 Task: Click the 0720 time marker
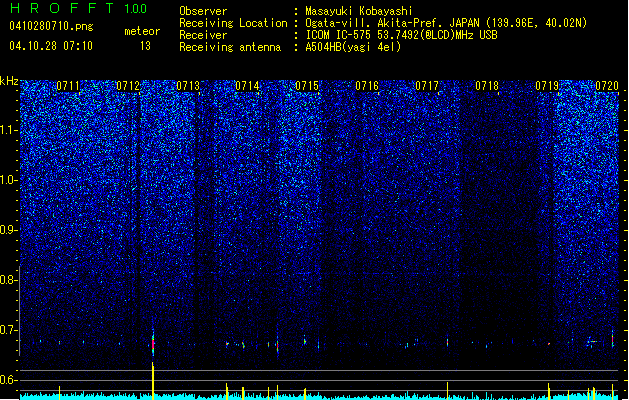(x=607, y=86)
